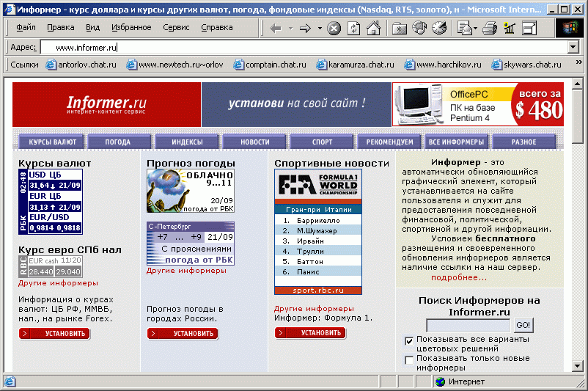
Task: Open the address bar dropdown
Action: pyautogui.click(x=573, y=47)
